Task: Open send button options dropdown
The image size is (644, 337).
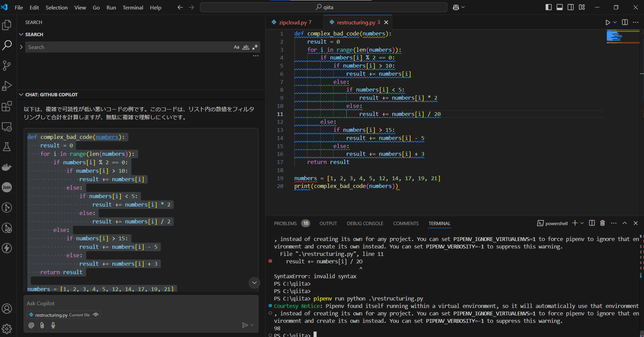Action: [x=252, y=325]
